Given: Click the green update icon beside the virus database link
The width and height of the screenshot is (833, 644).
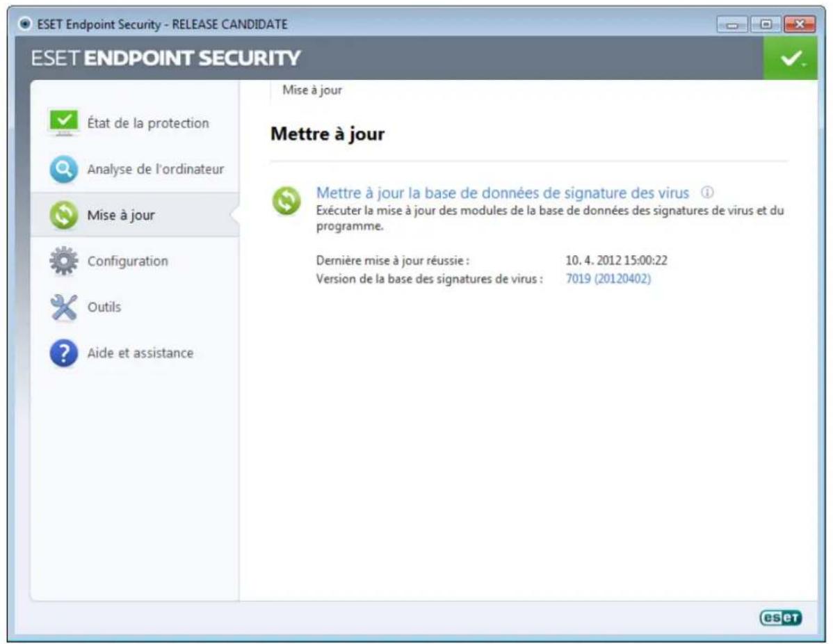Looking at the screenshot, I should [x=286, y=201].
